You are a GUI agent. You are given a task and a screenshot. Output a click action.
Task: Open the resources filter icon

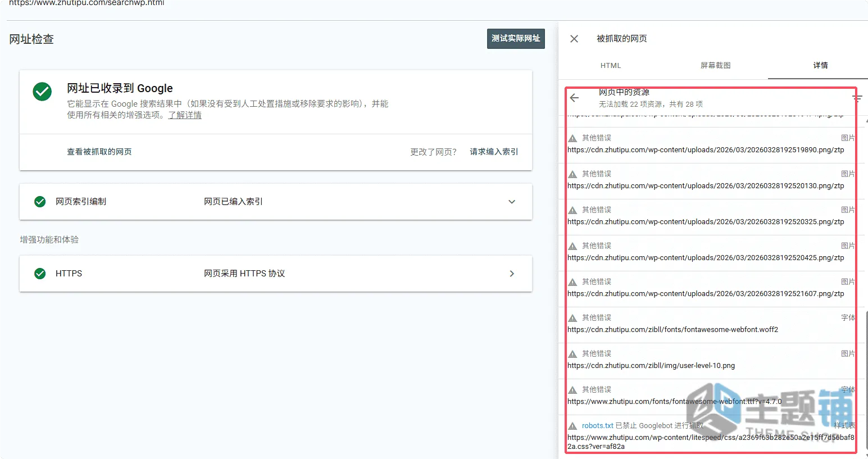coord(857,98)
